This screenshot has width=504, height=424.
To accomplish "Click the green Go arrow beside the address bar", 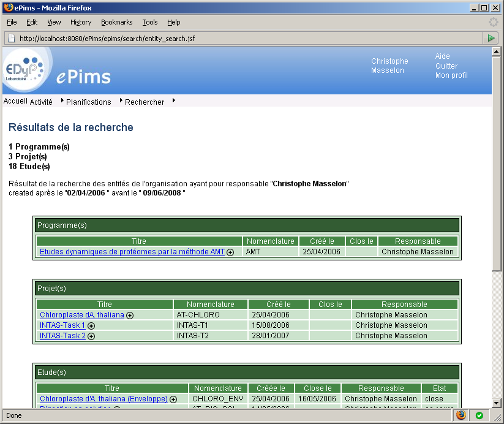I will click(x=491, y=37).
